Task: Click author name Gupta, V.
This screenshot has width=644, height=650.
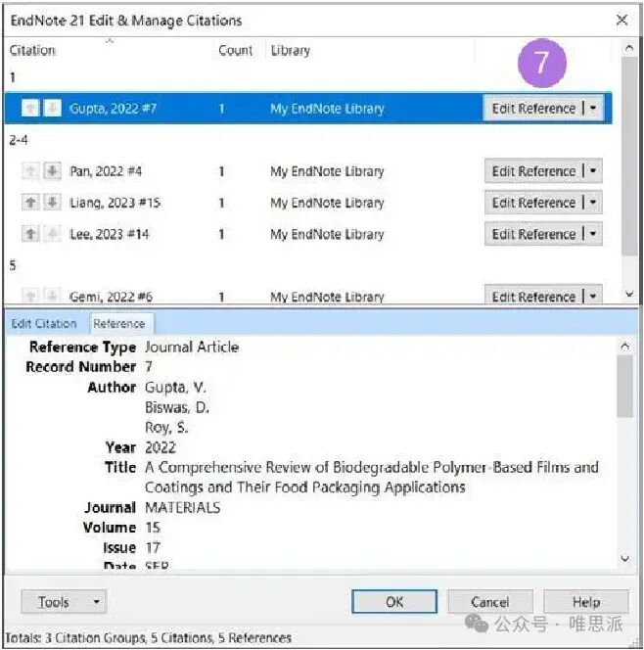Action: click(x=175, y=388)
